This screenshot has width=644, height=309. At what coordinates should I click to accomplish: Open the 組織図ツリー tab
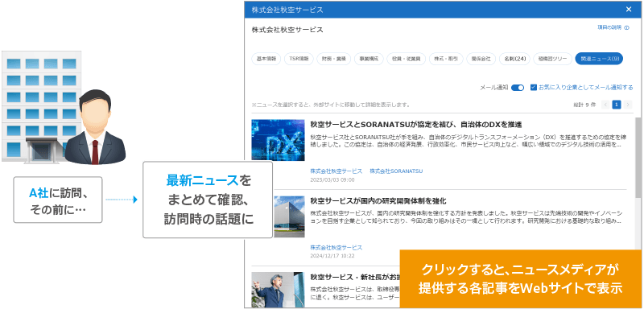point(552,59)
